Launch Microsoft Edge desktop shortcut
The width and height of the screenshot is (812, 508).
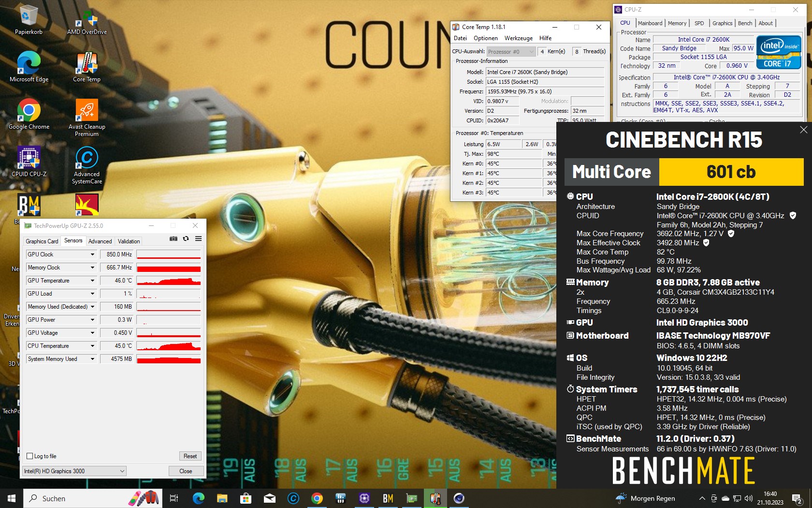[29, 67]
